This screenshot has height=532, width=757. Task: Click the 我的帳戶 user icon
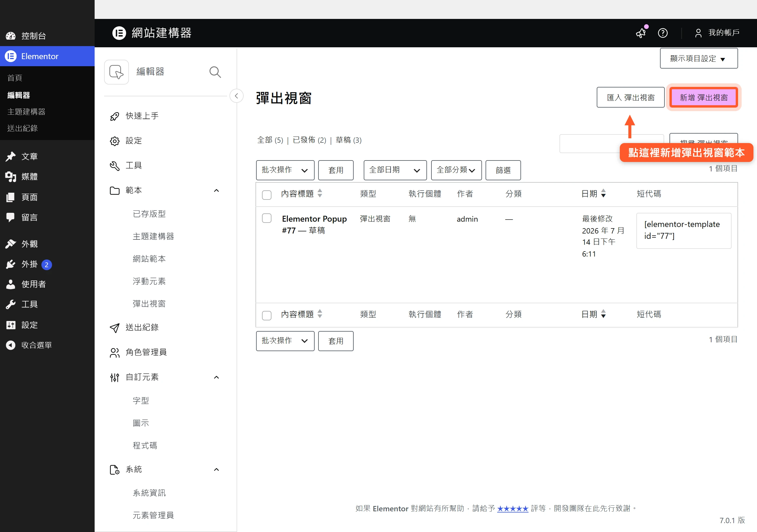pyautogui.click(x=698, y=33)
